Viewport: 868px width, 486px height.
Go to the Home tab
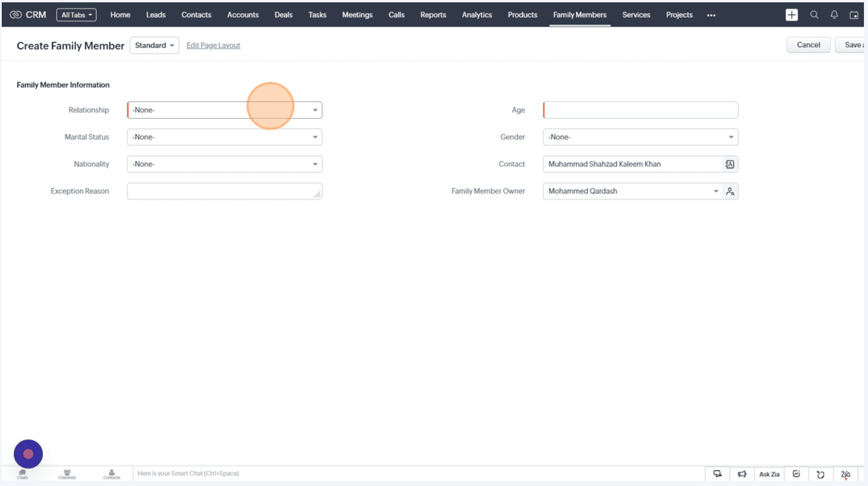(120, 15)
